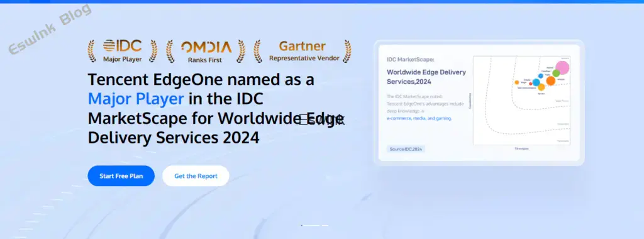Viewport: 644px width, 239px height.
Task: Click 'Delivery Services 2024' headline line
Action: (174, 137)
